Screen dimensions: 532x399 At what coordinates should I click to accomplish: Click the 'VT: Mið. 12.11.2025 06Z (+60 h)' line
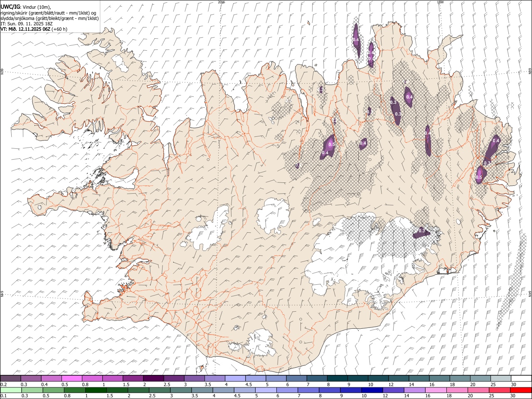pyautogui.click(x=34, y=29)
